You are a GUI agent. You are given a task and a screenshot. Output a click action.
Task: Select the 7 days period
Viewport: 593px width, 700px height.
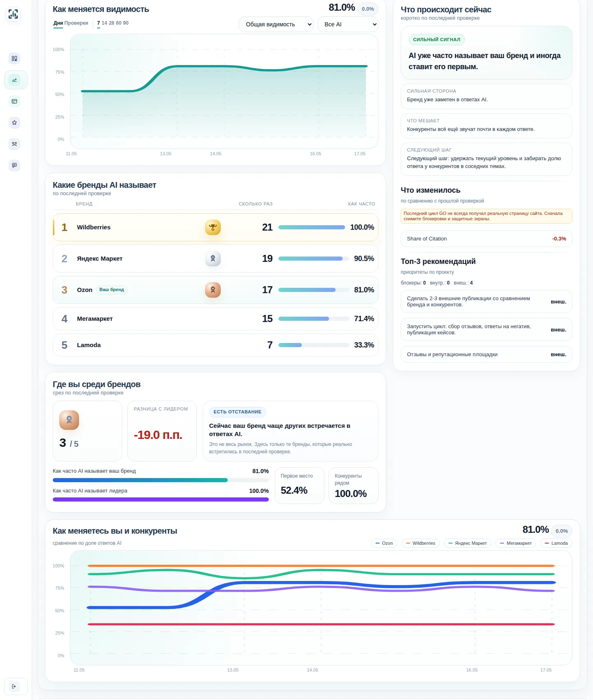click(98, 23)
